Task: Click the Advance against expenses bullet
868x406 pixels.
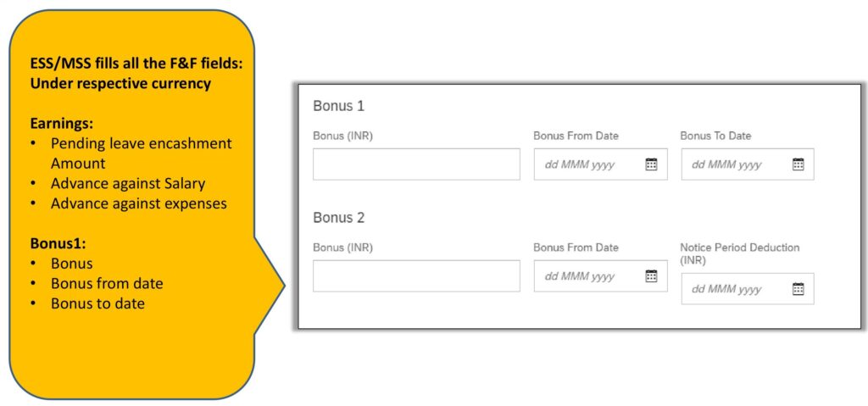Action: [139, 203]
